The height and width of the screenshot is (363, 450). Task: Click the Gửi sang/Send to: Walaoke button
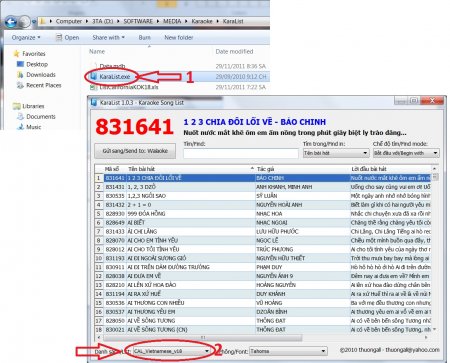[x=135, y=151]
